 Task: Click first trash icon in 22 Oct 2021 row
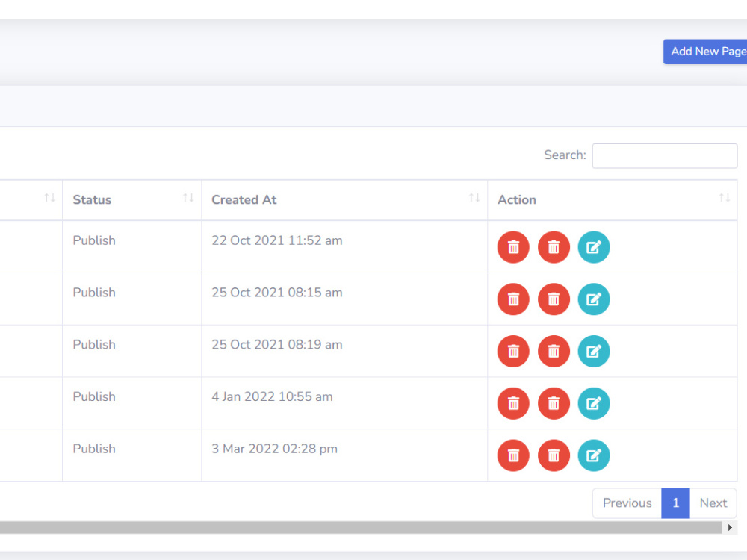point(513,247)
